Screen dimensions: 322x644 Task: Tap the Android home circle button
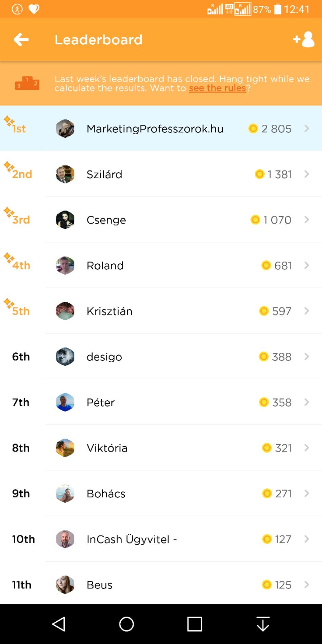coord(126,624)
